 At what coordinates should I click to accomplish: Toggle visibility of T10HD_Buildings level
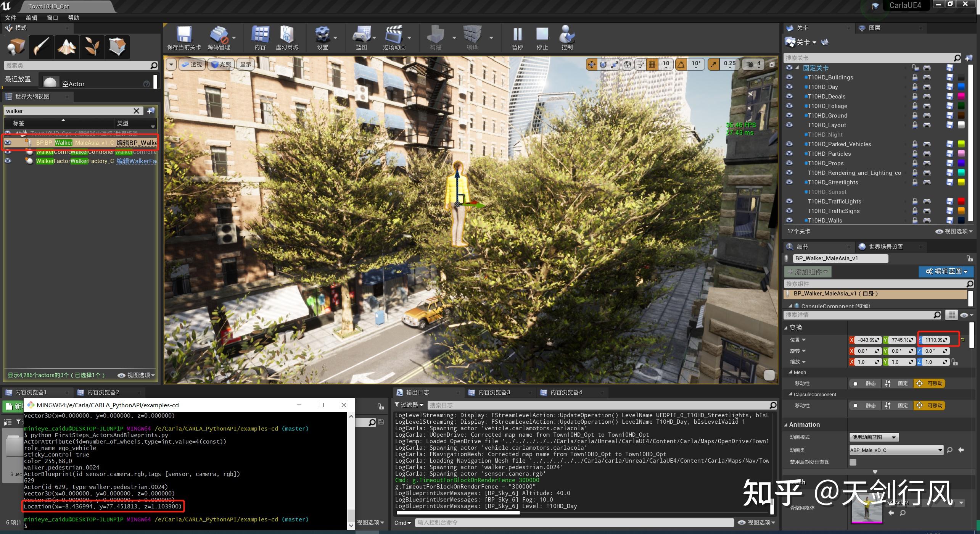789,77
